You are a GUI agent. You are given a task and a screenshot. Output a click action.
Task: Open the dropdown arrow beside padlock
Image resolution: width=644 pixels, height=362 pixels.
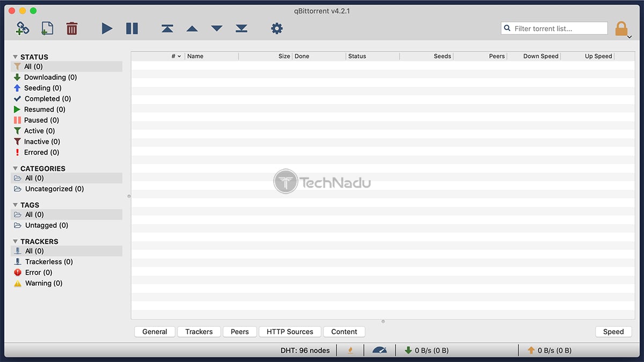click(x=630, y=37)
